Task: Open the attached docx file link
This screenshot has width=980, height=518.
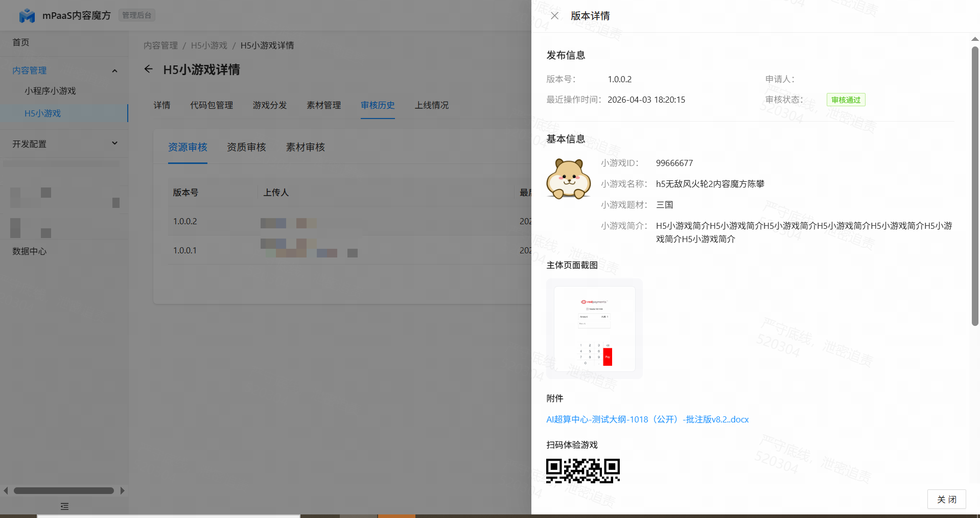Action: (647, 419)
